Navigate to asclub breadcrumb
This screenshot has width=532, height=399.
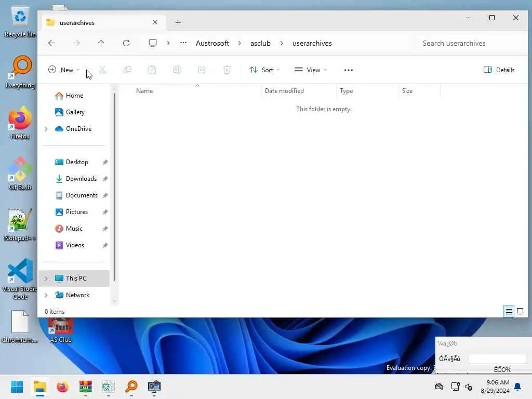point(260,43)
